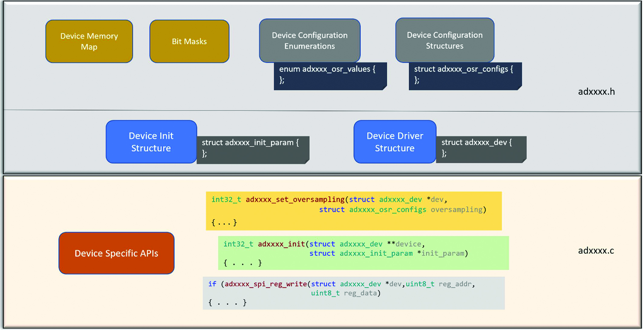This screenshot has width=644, height=330.
Task: Click the Device Configuration Enumerations box
Action: coord(310,41)
